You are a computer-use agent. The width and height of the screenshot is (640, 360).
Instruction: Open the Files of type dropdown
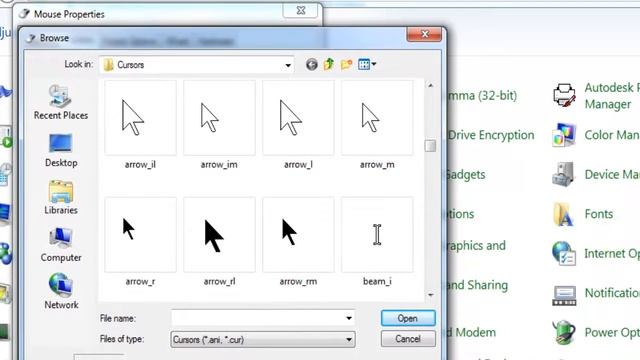[262, 339]
